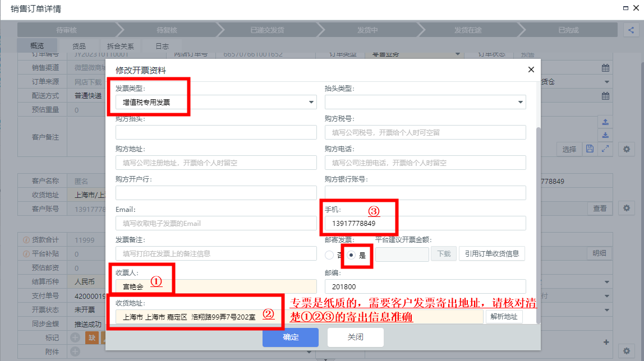This screenshot has width=644, height=361.
Task: Click the floppy disk save icon
Action: pos(590,149)
